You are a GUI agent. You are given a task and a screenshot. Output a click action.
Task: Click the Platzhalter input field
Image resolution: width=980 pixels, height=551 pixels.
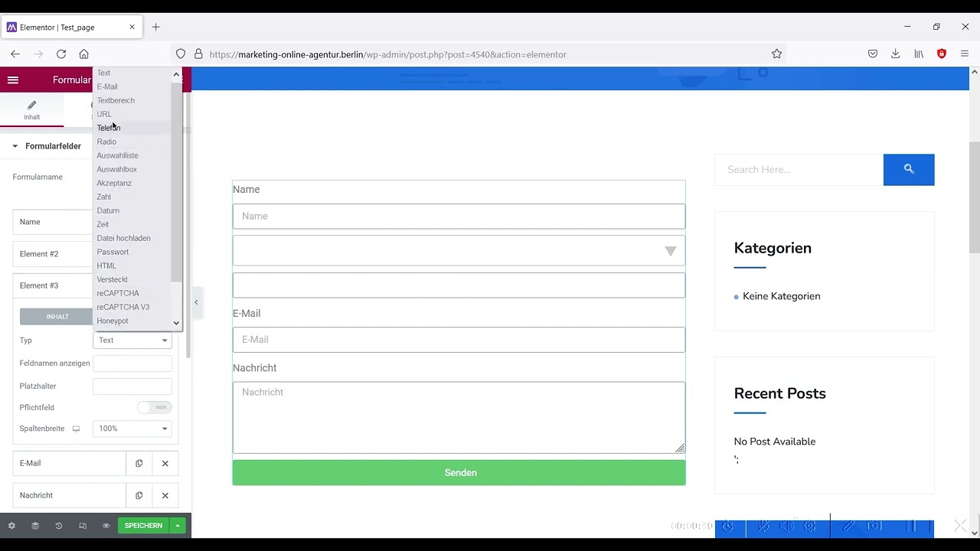132,386
